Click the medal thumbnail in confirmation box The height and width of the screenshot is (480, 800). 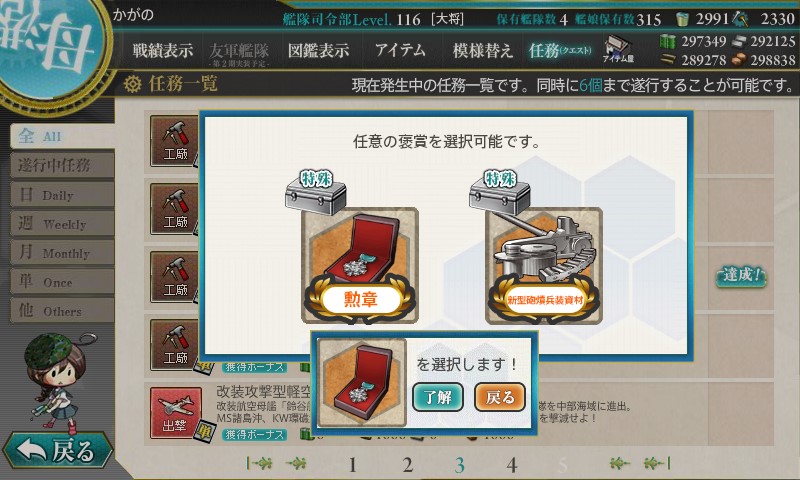tap(362, 382)
